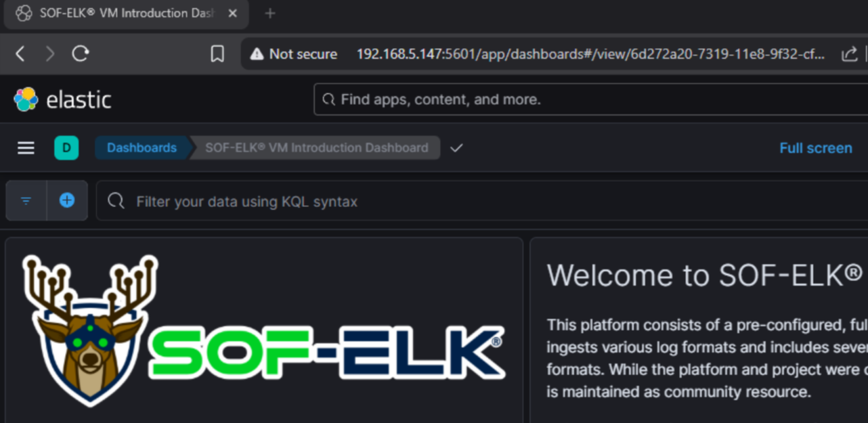
Task: Open the filter options menu icon
Action: point(26,200)
